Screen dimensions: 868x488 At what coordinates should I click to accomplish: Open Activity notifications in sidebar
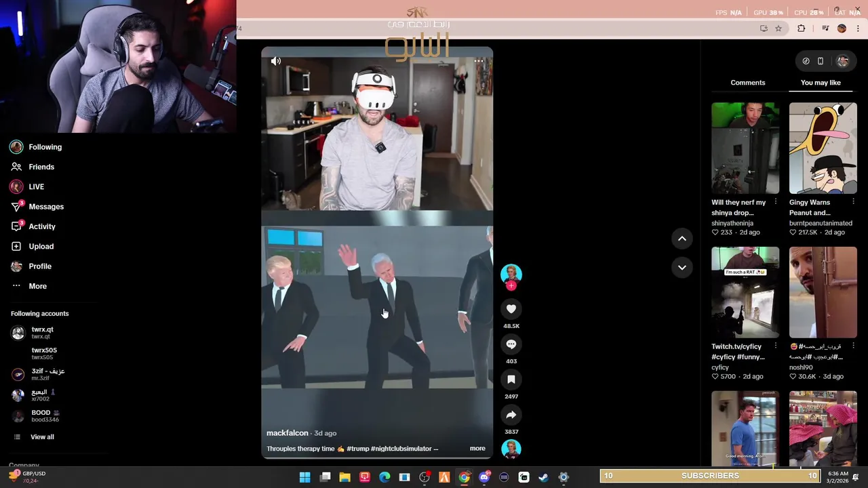[33, 226]
